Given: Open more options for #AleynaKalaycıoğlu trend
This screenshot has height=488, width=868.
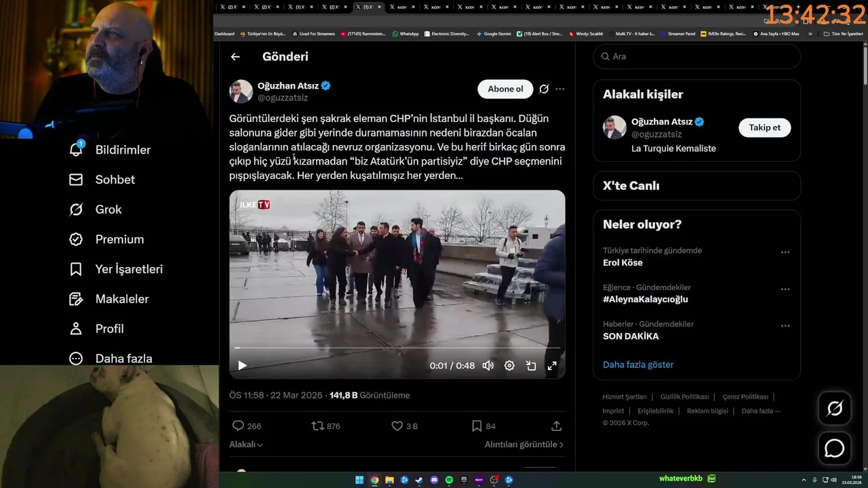Looking at the screenshot, I should click(x=785, y=289).
